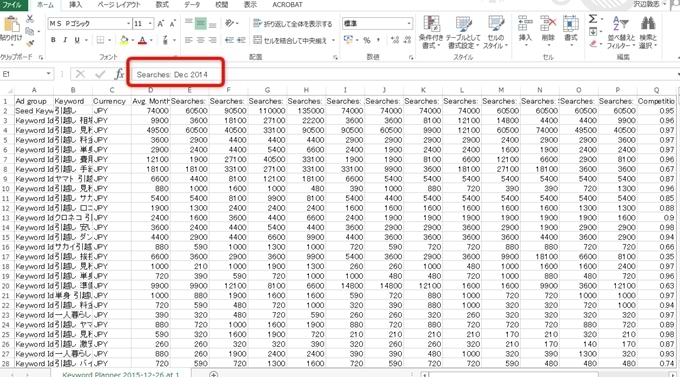680x377 pixels.
Task: Click the formula bar input field
Action: 403,74
